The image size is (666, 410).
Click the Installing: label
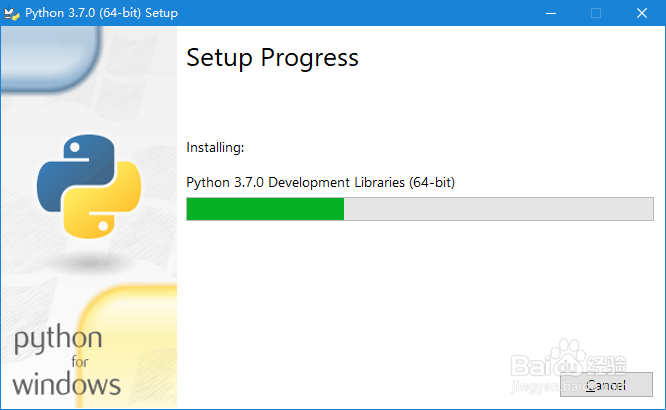(215, 147)
